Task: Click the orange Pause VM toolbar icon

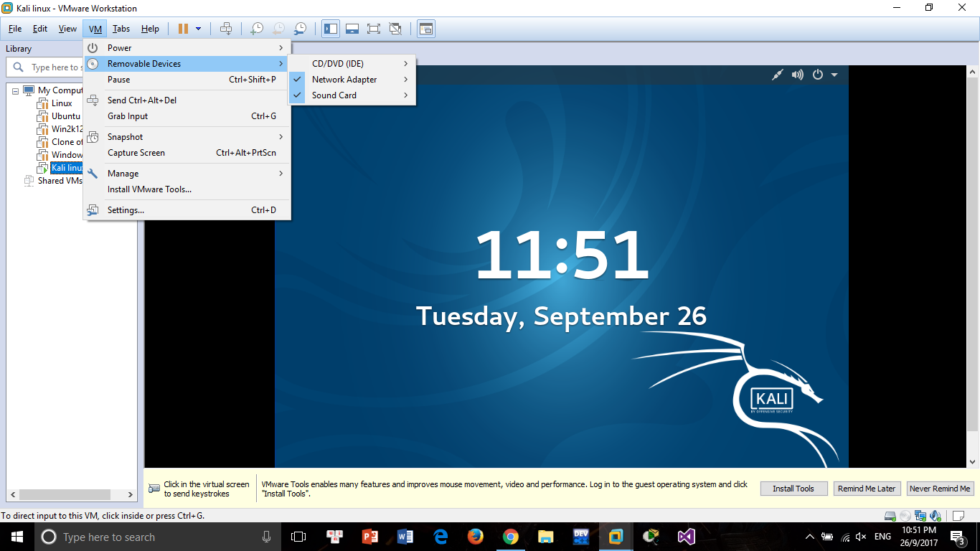Action: pyautogui.click(x=183, y=29)
